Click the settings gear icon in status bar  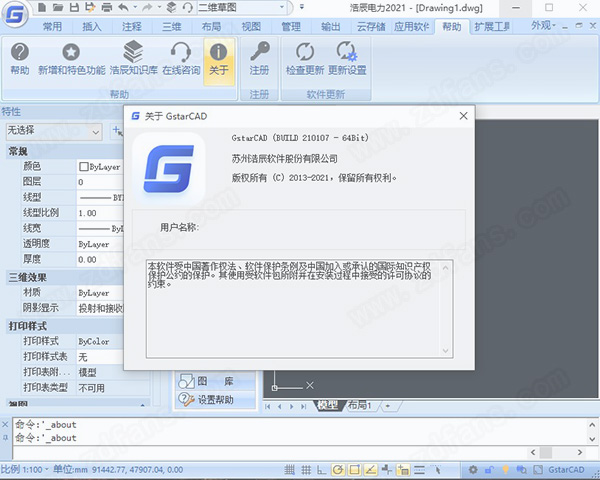tap(473, 470)
